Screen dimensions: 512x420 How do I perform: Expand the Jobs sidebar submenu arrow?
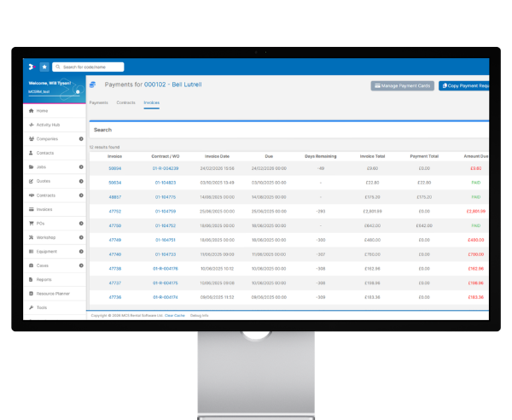[x=80, y=166]
